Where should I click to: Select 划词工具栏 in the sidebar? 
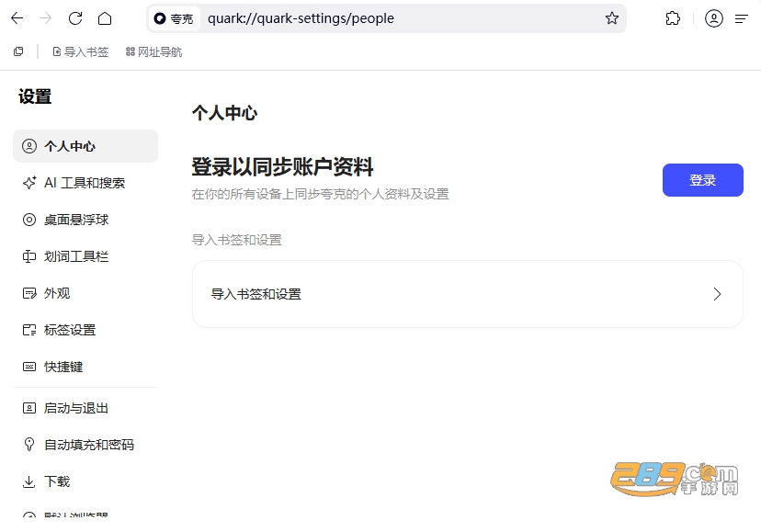click(x=85, y=256)
